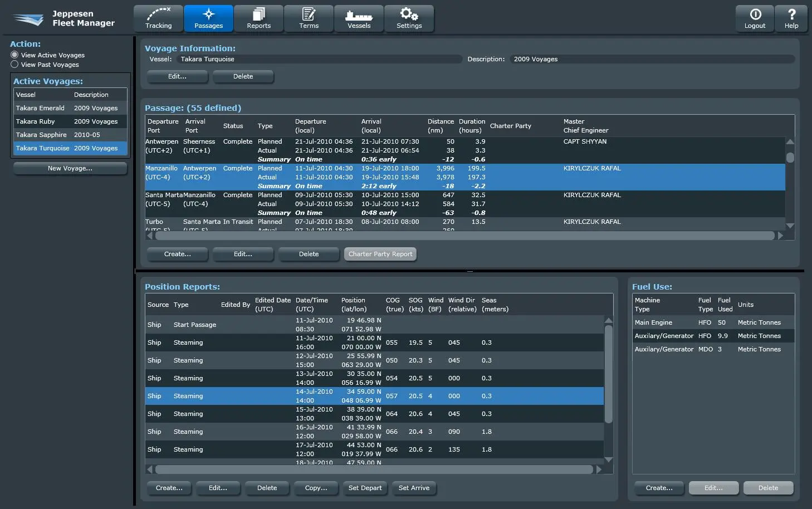Select the 12-Jul-2010 steaming report
This screenshot has width=812, height=509.
[374, 360]
